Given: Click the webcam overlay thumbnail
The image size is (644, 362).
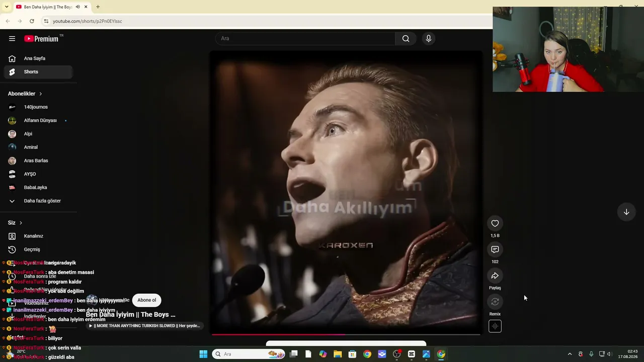Looking at the screenshot, I should (568, 49).
